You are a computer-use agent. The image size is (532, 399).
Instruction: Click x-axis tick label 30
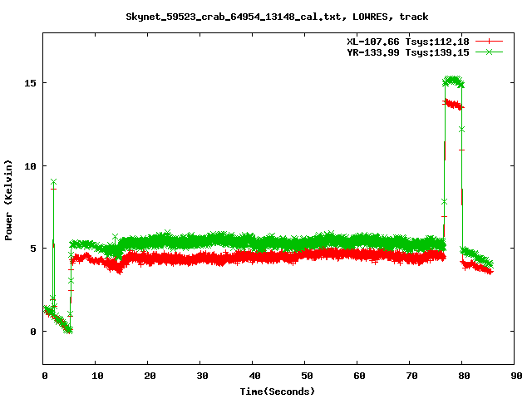click(202, 376)
